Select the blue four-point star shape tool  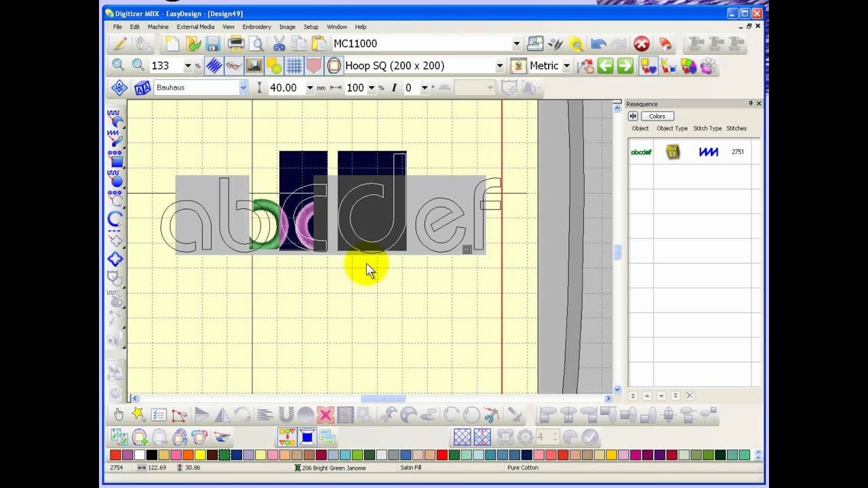coord(115,259)
